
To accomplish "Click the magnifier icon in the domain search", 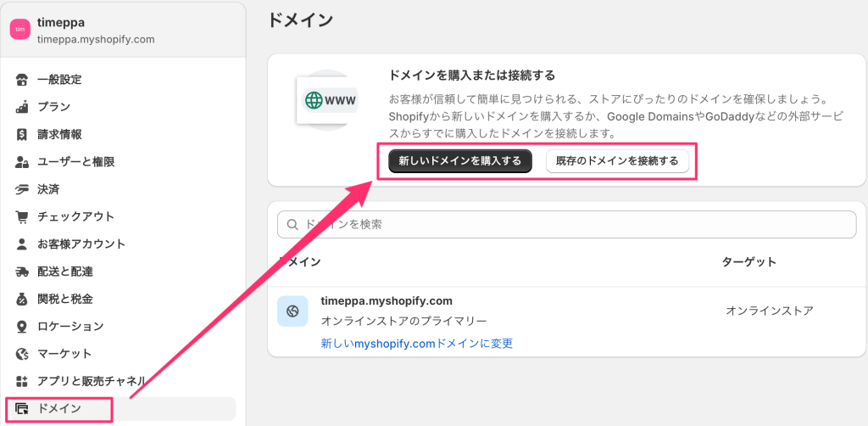I will pos(292,224).
